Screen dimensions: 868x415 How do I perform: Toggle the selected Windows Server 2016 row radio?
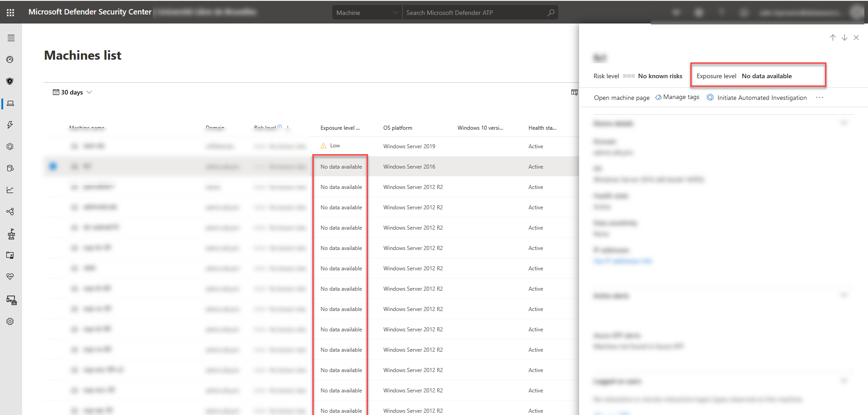tap(53, 166)
